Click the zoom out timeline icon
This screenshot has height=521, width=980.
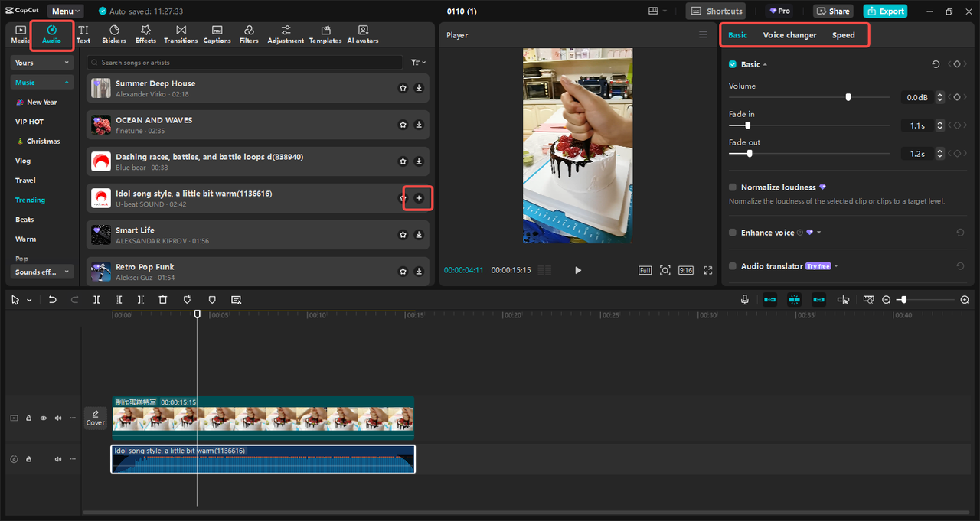(x=887, y=300)
